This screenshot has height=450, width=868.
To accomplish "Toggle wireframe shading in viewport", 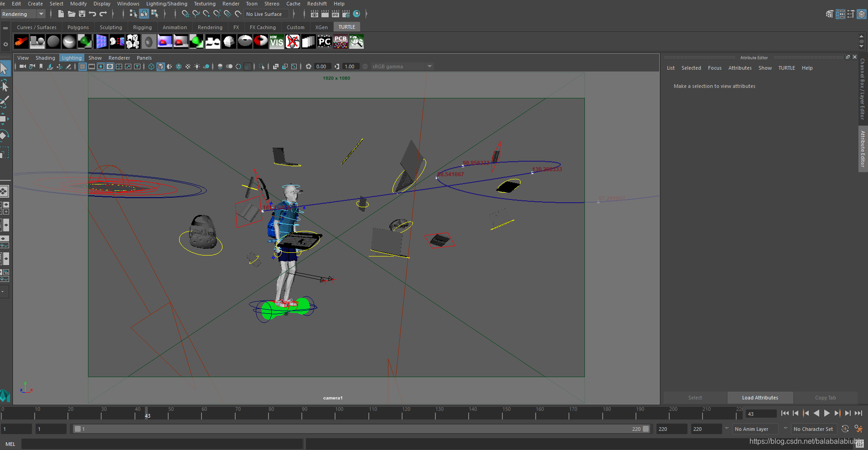I will click(151, 66).
